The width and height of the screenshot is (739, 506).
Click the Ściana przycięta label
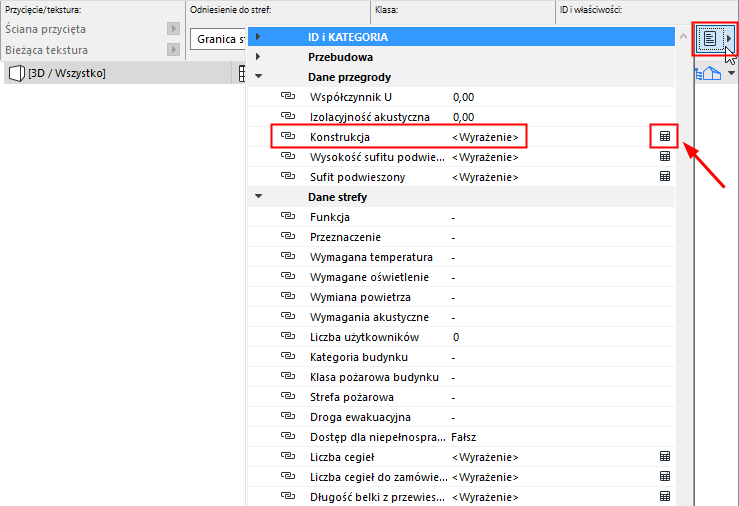[45, 29]
